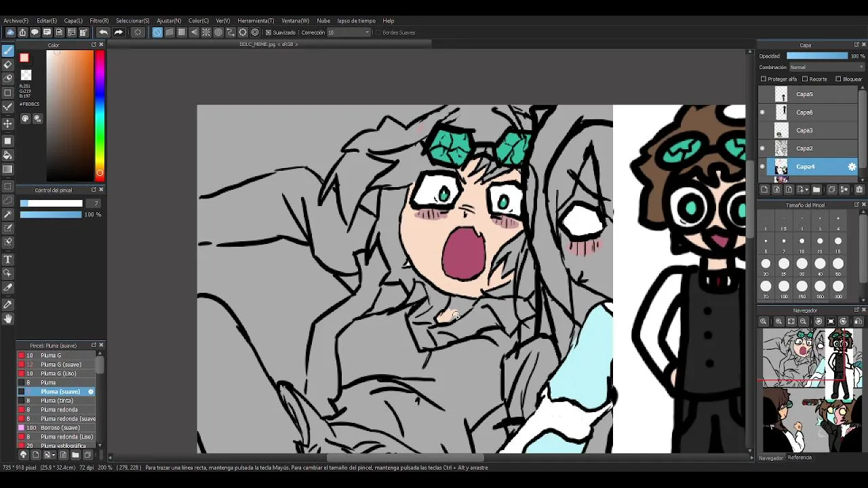868x488 pixels.
Task: Switch to the Referencia tab
Action: point(800,457)
